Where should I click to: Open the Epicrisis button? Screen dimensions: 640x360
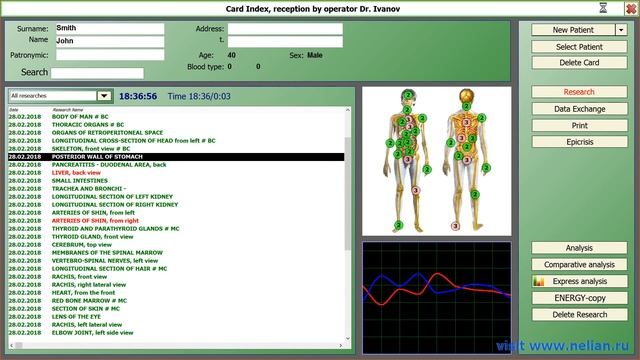[579, 142]
